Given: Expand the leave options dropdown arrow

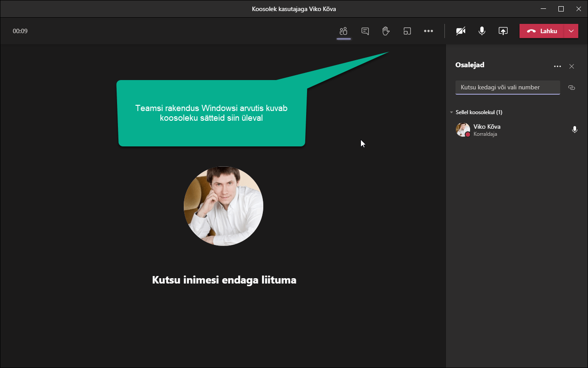Looking at the screenshot, I should point(572,31).
